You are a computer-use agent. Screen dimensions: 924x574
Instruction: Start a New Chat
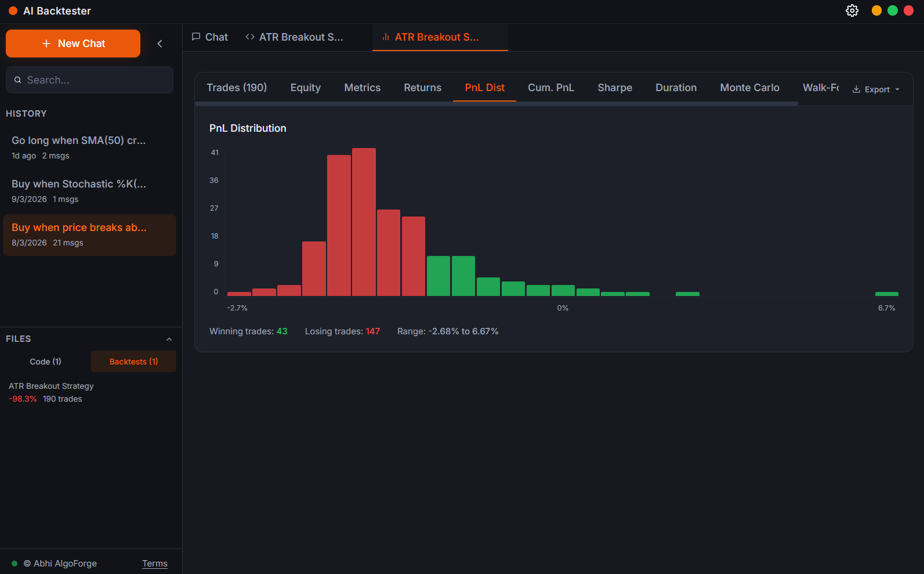(x=73, y=44)
